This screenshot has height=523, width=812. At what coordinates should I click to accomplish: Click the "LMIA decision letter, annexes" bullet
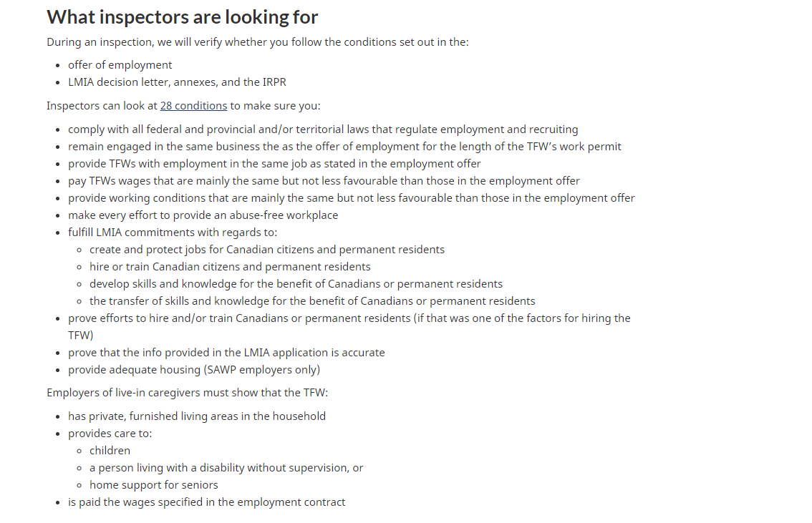click(x=177, y=82)
